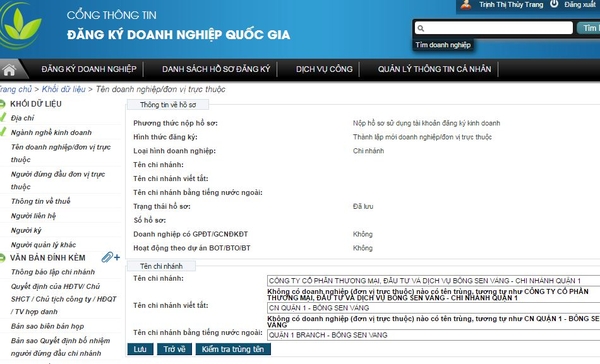Click the user avatar icon

coord(466,5)
